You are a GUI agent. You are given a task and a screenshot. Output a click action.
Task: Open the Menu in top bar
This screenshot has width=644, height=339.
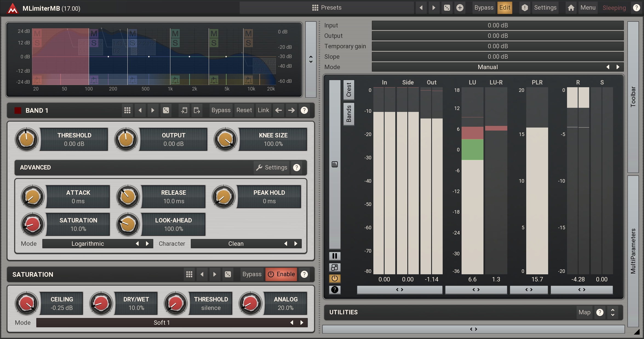point(588,8)
